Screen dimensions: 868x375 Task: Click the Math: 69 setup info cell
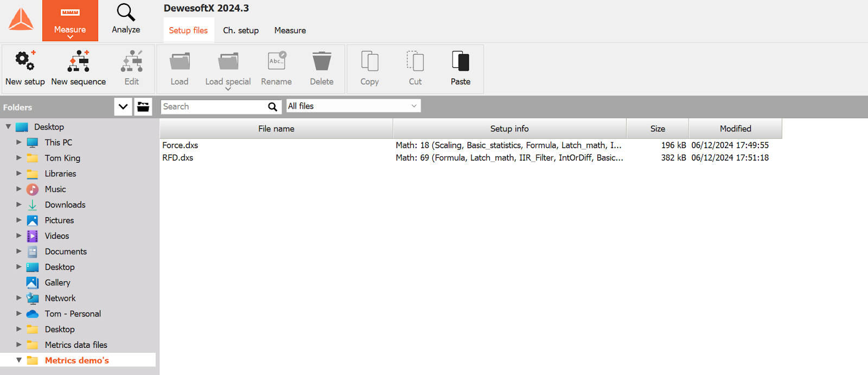coord(509,158)
